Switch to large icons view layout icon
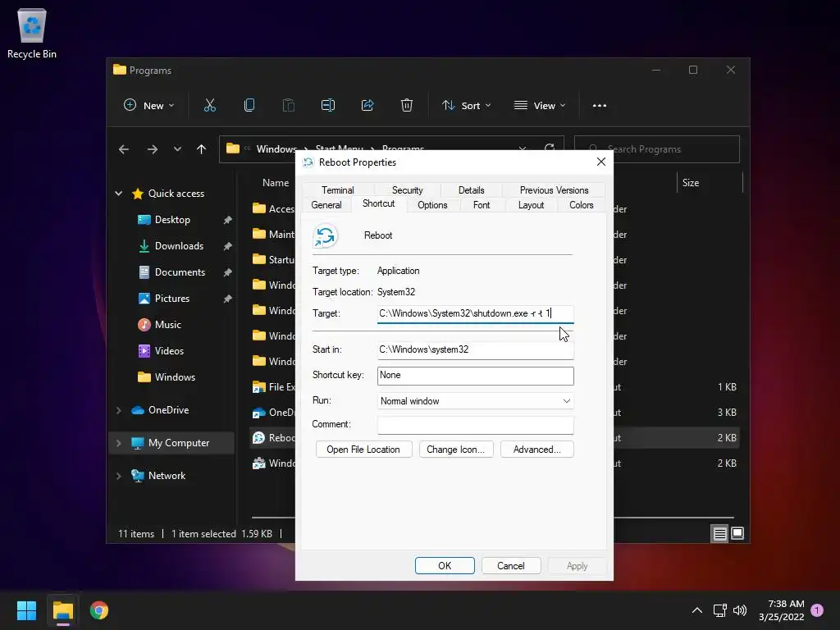Viewport: 840px width, 630px height. click(737, 533)
